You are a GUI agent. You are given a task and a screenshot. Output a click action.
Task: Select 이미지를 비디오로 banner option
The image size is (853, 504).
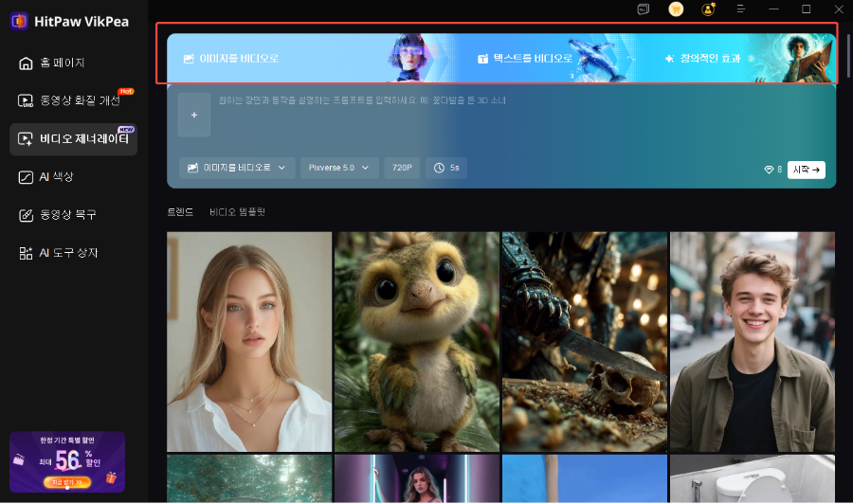(x=231, y=58)
